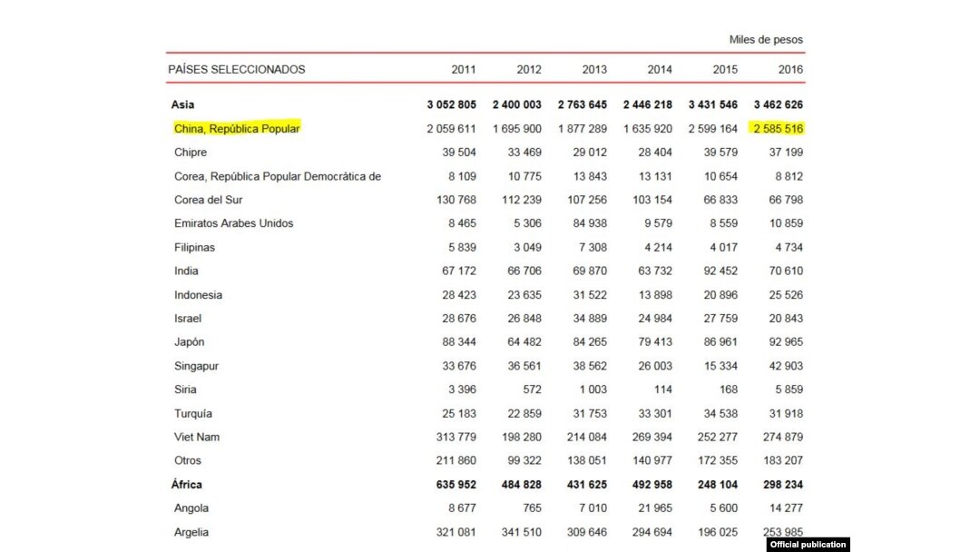This screenshot has width=980, height=552.
Task: Click the 'Turquía' row label
Action: tap(193, 413)
